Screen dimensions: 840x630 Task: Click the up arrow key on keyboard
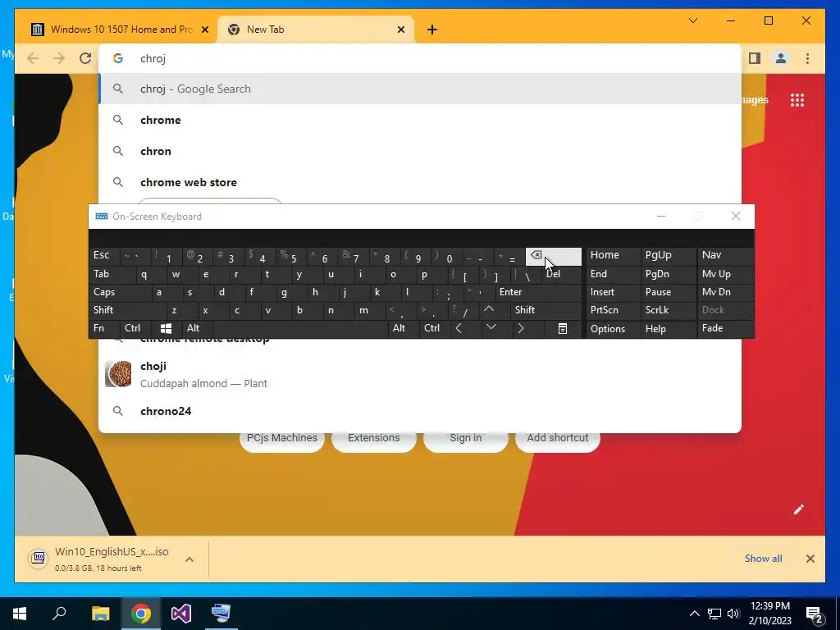[x=489, y=309]
